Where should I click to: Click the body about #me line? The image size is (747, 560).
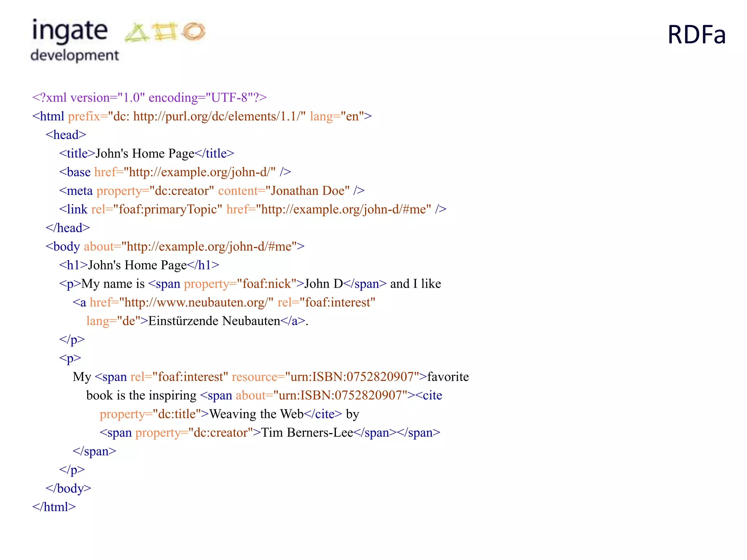click(175, 246)
